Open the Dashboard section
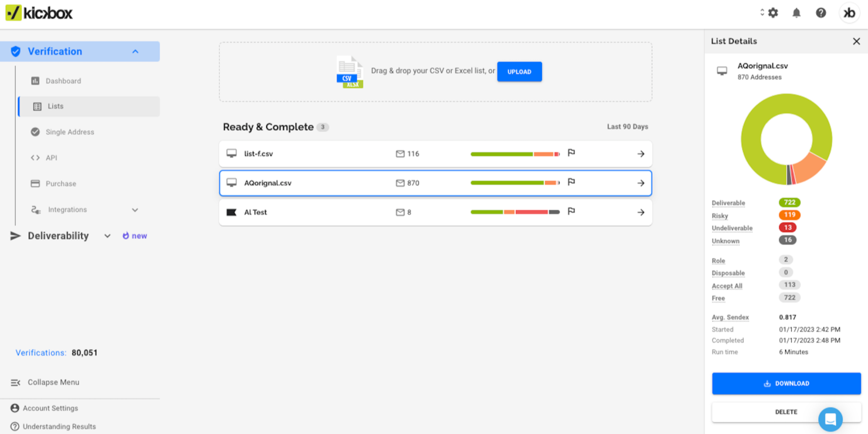Viewport: 868px width, 434px height. tap(65, 80)
